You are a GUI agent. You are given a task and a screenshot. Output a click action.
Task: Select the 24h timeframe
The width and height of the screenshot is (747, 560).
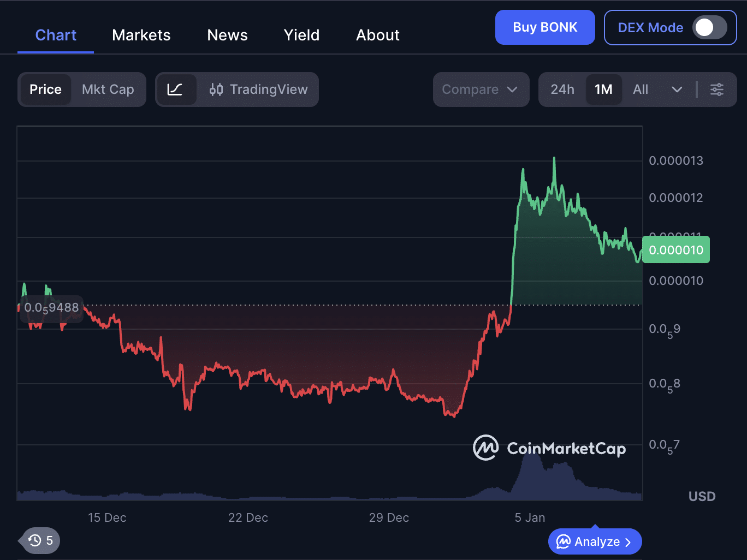[x=562, y=89]
